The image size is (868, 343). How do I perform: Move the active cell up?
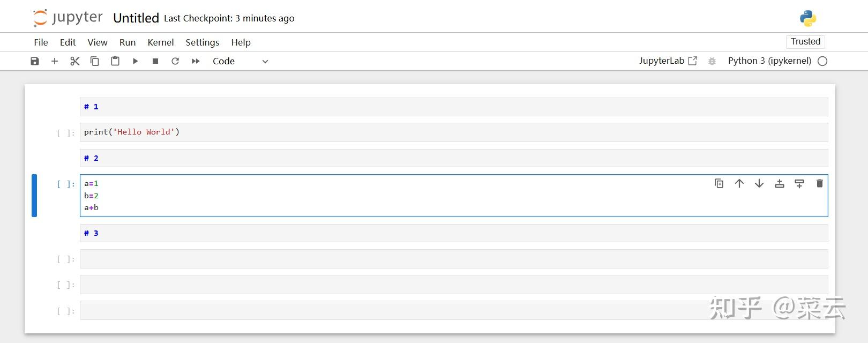[x=739, y=184]
